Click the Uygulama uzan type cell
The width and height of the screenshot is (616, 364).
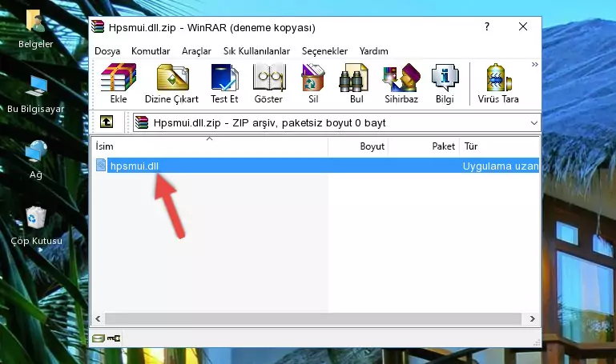(x=500, y=166)
